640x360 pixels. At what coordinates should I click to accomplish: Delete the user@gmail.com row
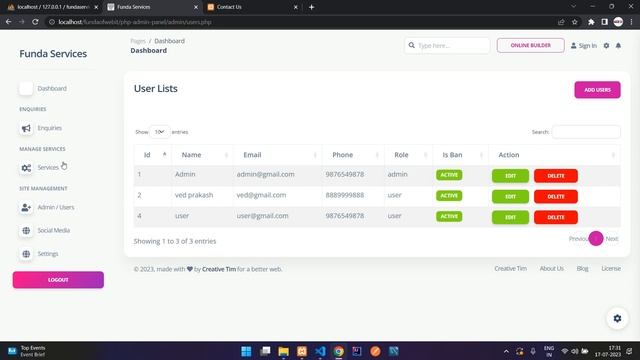(x=556, y=218)
